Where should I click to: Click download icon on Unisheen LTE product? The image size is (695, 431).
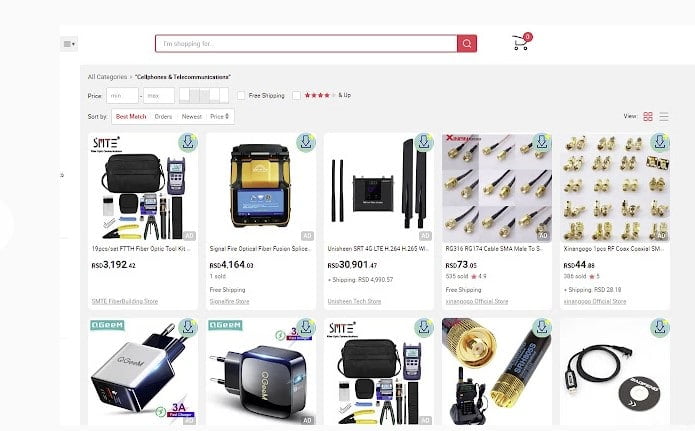click(424, 142)
